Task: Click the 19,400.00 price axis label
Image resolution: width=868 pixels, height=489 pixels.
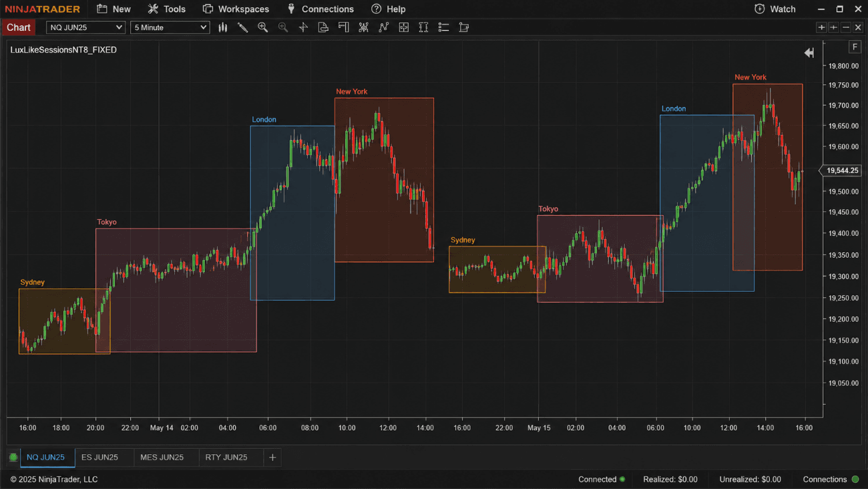Action: coord(843,233)
